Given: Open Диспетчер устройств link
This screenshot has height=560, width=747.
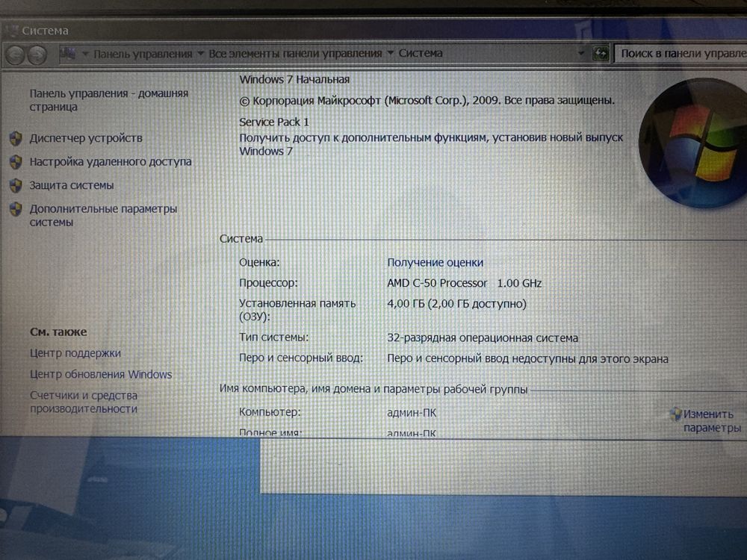Looking at the screenshot, I should 86,138.
